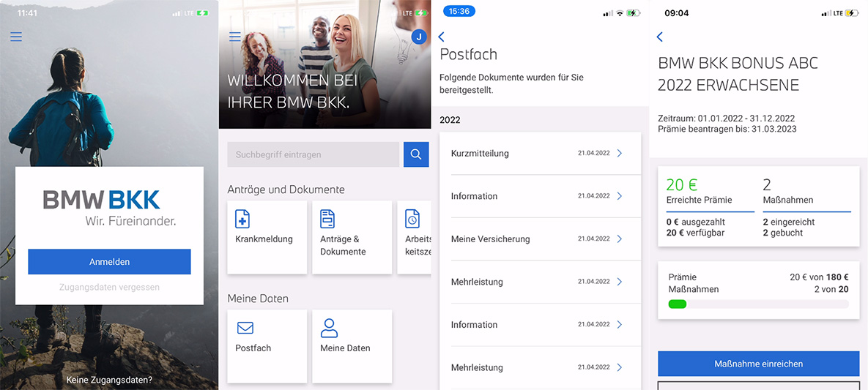Click Maßnahme einreichen button
The height and width of the screenshot is (390, 868).
pyautogui.click(x=758, y=364)
